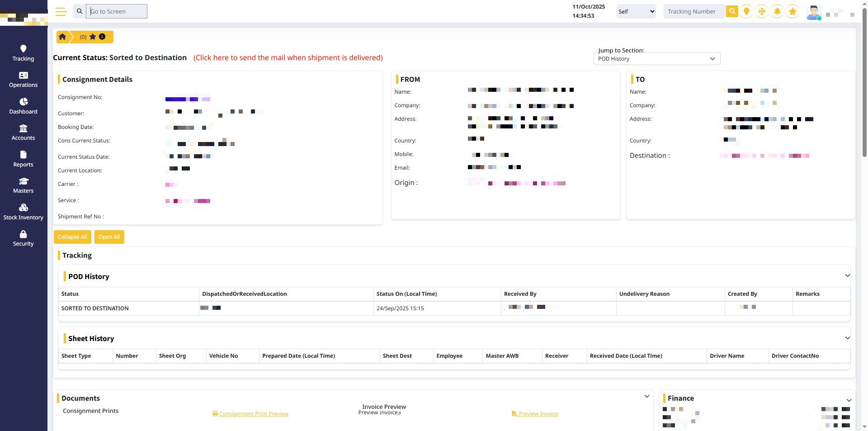Open the Consignment Print Preview link
Screen dimensions: 868x431
click(250, 414)
